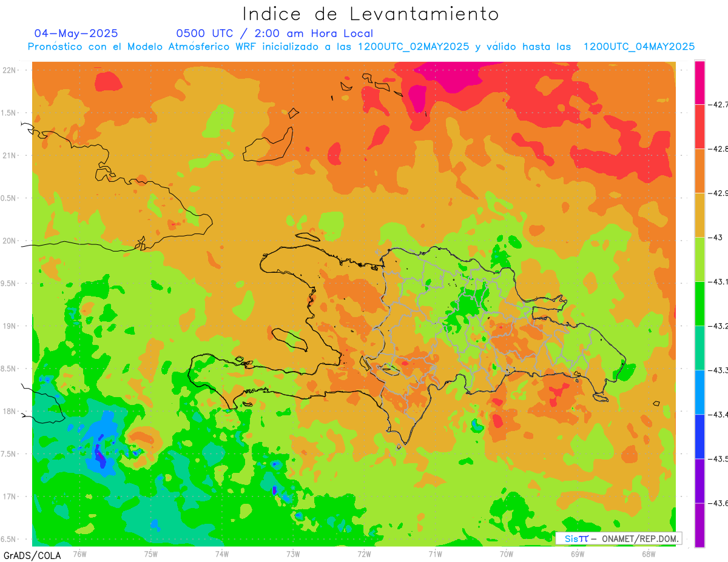Select the orange swatch between -42.8 and -42.9
The width and height of the screenshot is (728, 562).
point(699,170)
